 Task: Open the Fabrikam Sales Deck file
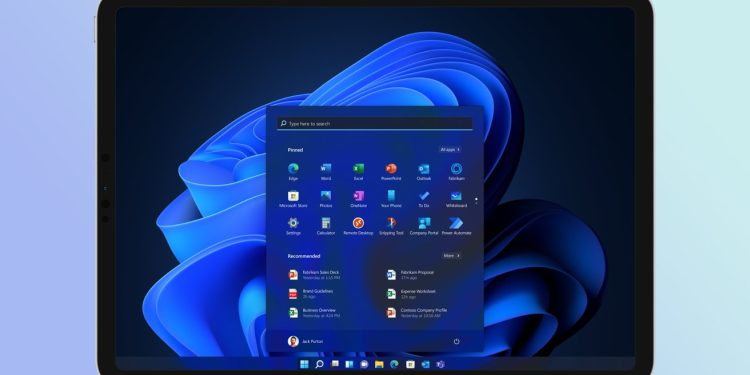pyautogui.click(x=314, y=275)
